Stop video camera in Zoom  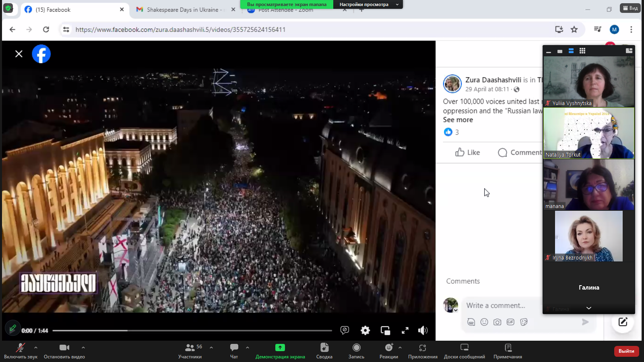click(x=64, y=350)
